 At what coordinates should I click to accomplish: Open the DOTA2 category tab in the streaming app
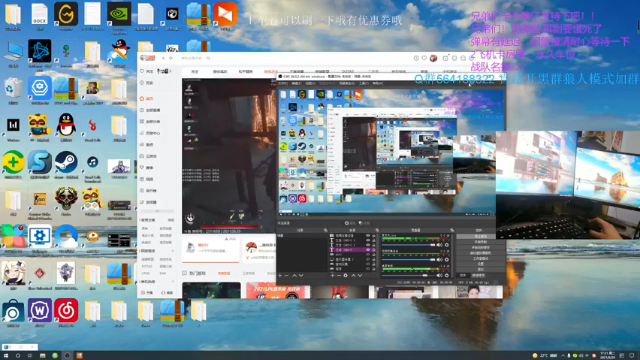point(347,71)
